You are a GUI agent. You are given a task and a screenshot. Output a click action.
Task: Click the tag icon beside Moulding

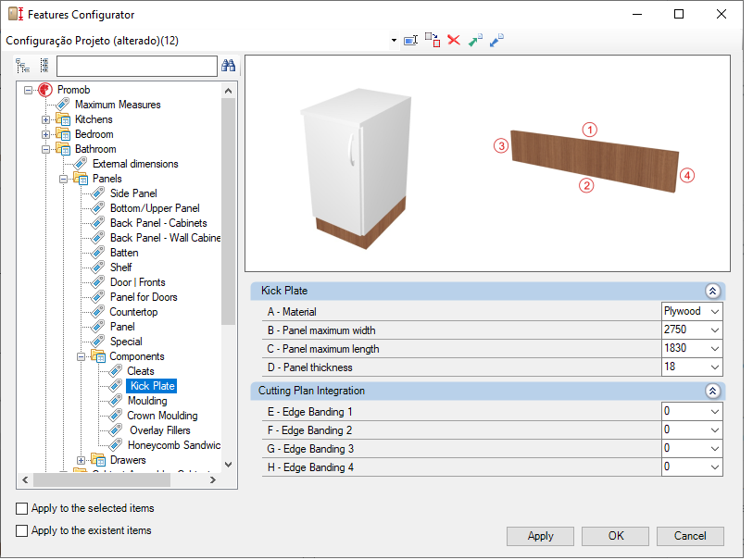[116, 401]
